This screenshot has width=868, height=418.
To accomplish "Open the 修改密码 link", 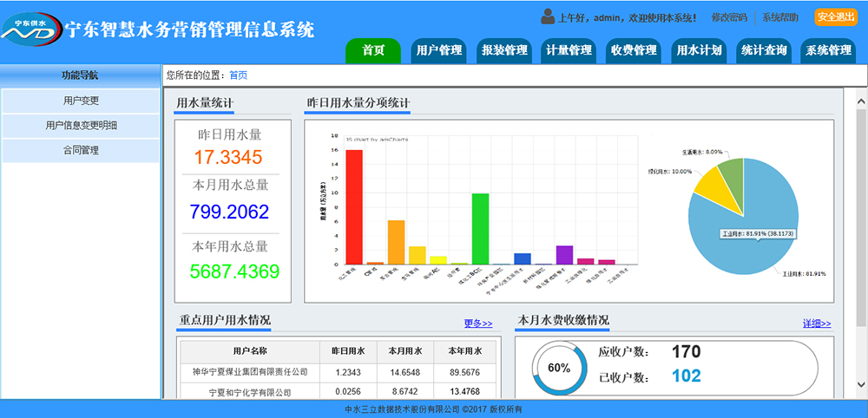I will coord(729,17).
